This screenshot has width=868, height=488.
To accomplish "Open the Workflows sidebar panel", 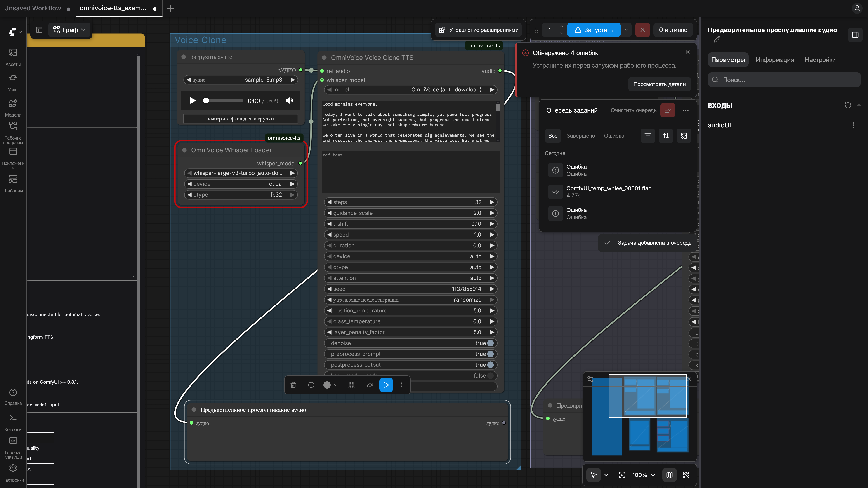I will tap(13, 133).
